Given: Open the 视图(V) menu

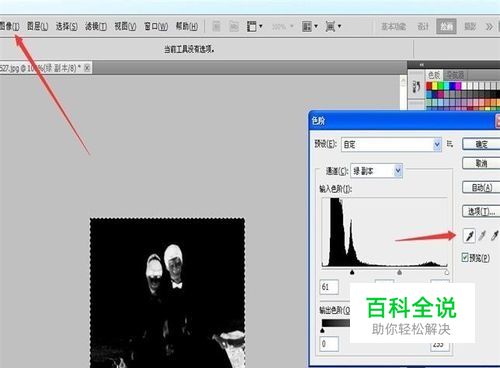Looking at the screenshot, I should [125, 26].
